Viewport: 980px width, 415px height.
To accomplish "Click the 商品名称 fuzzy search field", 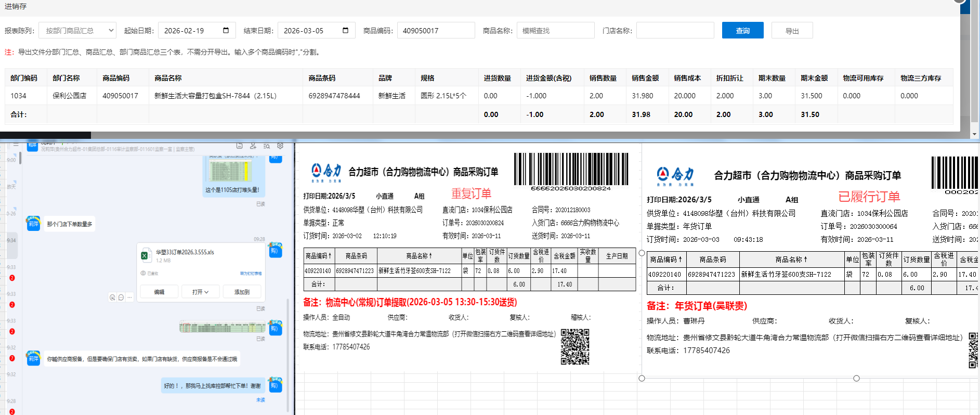I will [555, 31].
